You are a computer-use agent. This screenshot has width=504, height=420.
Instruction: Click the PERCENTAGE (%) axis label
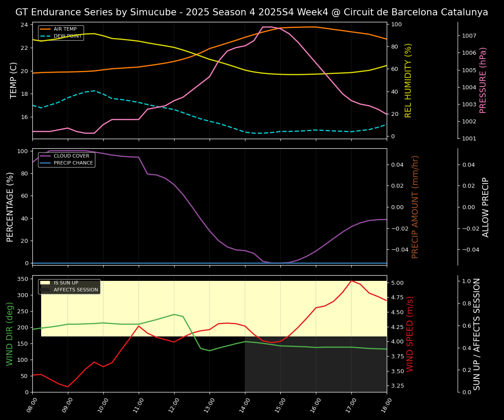(10, 206)
